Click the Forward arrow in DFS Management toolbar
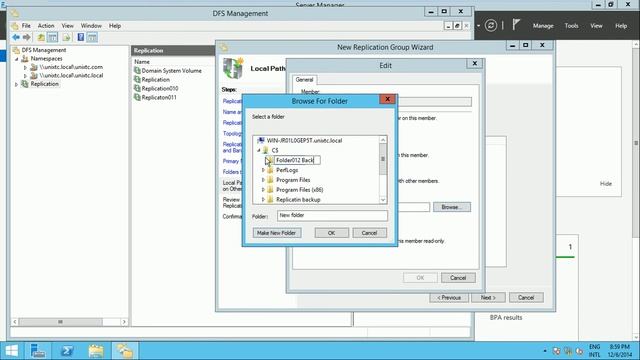This screenshot has width=640, height=360. 27,38
